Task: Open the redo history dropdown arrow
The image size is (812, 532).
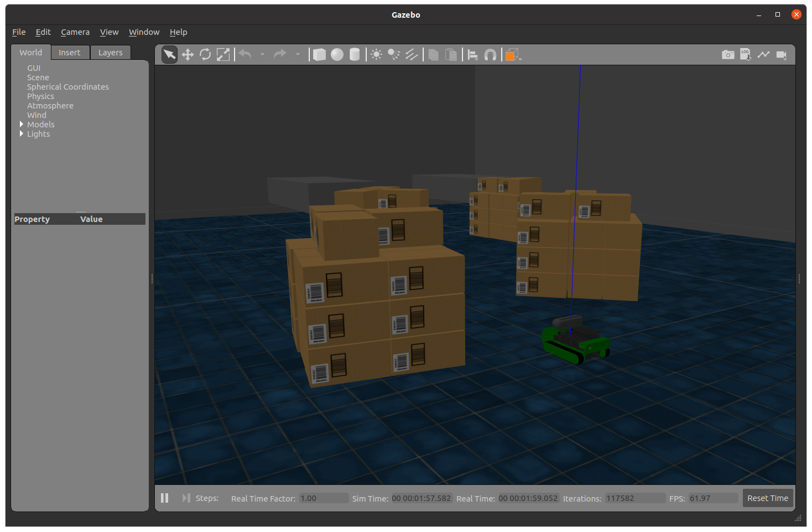Action: pyautogui.click(x=298, y=54)
